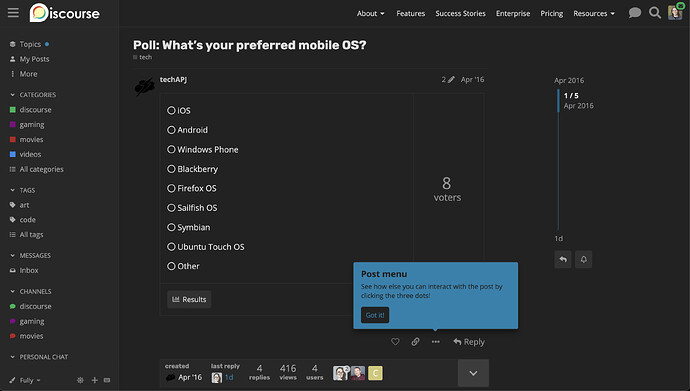Click last reply user avatar
Screen dimensions: 690x391
pos(217,377)
